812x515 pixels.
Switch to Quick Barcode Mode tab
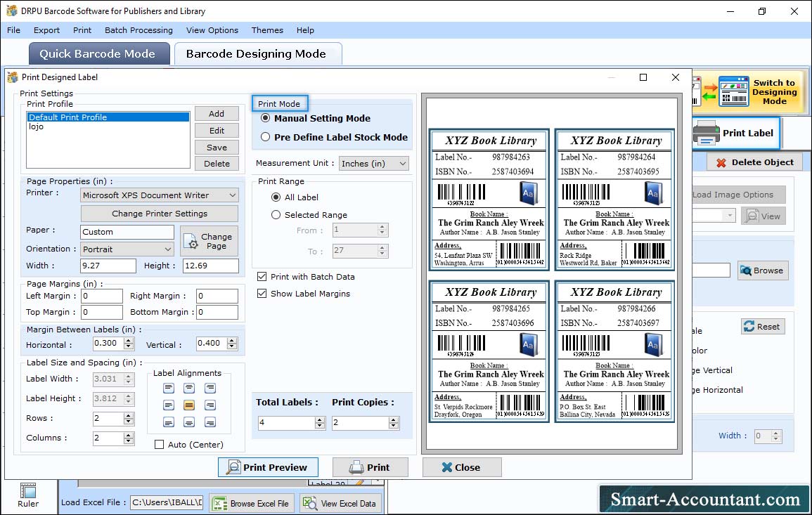99,54
